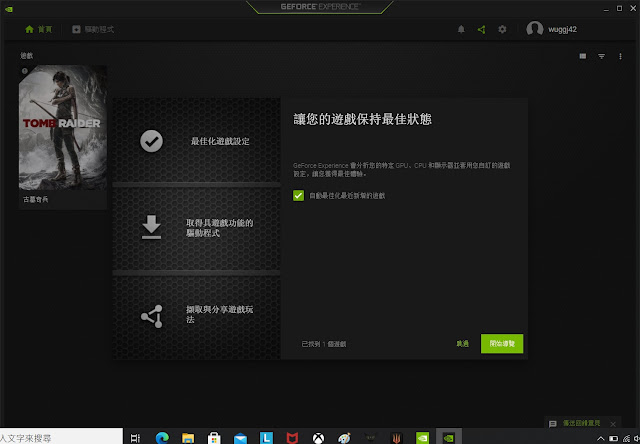Click the driver download arrow icon
The image size is (640, 444).
(x=151, y=227)
